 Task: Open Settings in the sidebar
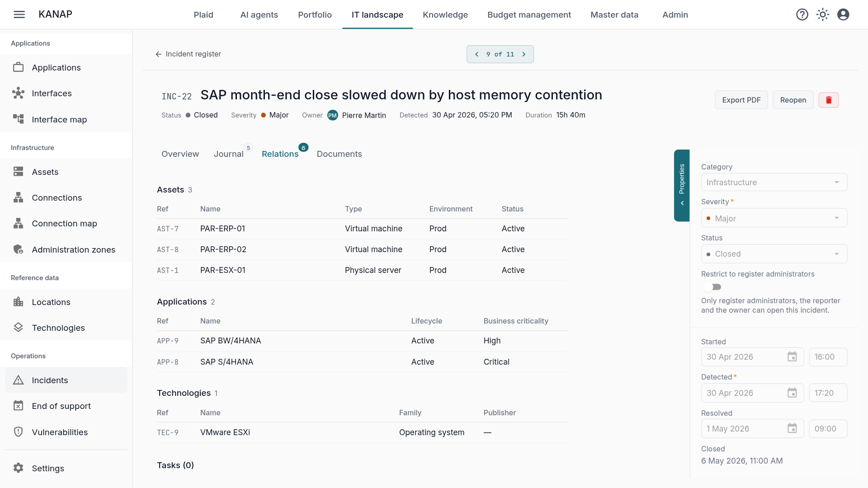tap(66, 468)
